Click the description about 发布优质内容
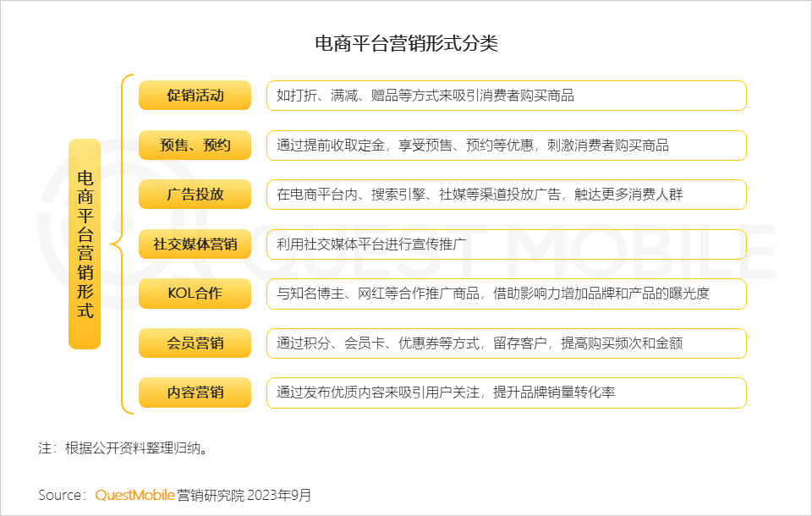The image size is (812, 516). (506, 392)
